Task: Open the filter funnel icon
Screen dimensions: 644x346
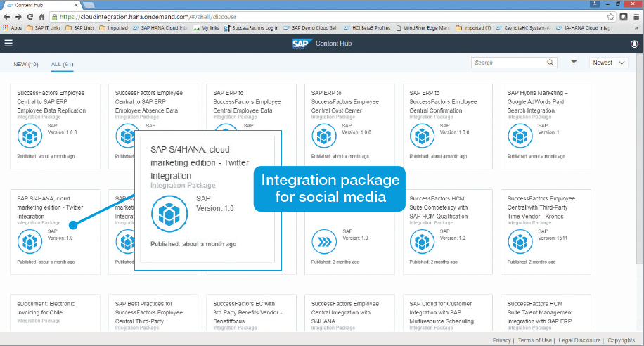Action: tap(574, 63)
